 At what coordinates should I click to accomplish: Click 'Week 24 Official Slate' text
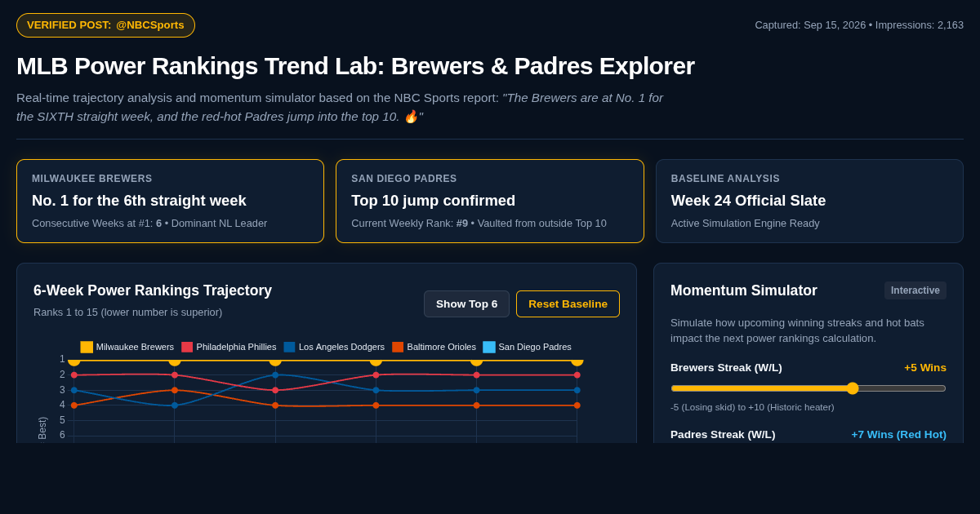click(x=748, y=201)
